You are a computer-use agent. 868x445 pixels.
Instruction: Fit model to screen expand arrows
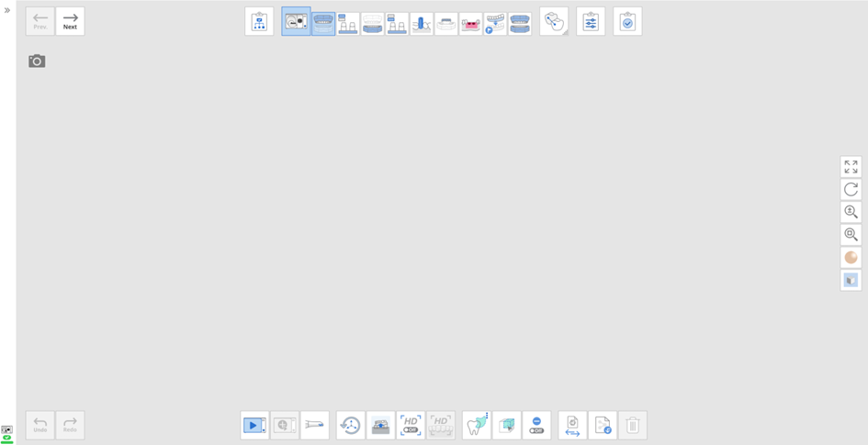[851, 167]
